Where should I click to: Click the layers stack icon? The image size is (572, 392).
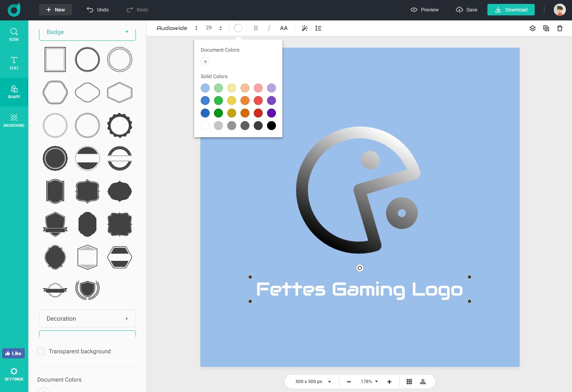coord(532,28)
